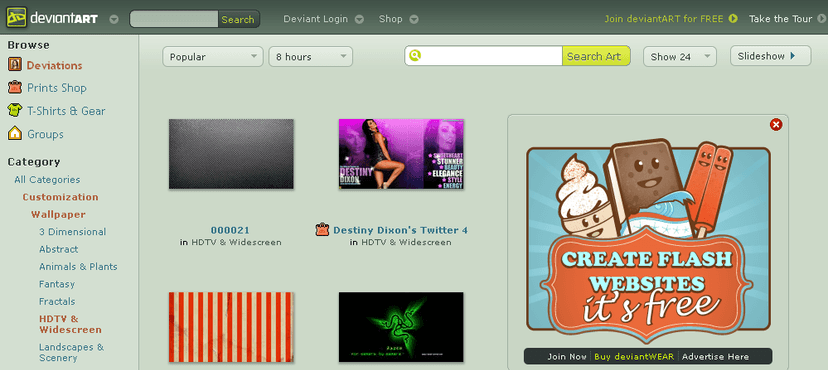
Task: Click the arrow icon after Join deviantART
Action: 733,18
